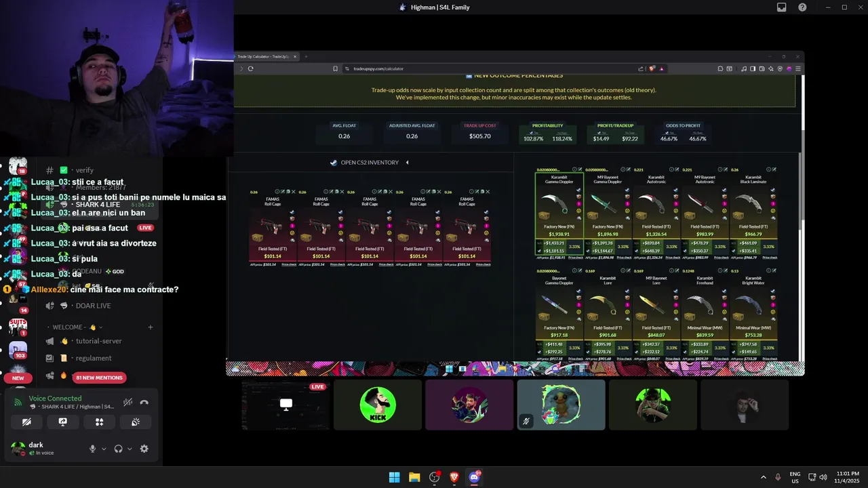Select the Karambit Freehand $839.59 card
Viewport: 868px width, 488px height.
(705, 314)
